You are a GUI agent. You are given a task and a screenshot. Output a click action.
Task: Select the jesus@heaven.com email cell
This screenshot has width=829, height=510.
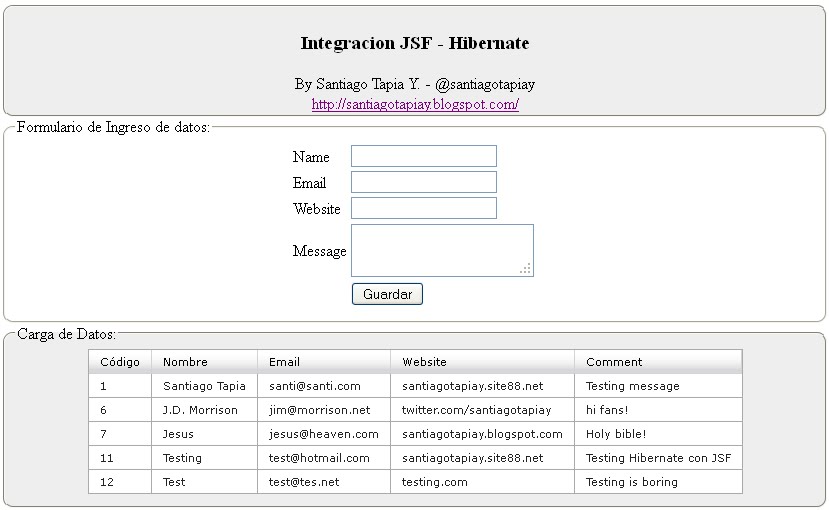324,434
